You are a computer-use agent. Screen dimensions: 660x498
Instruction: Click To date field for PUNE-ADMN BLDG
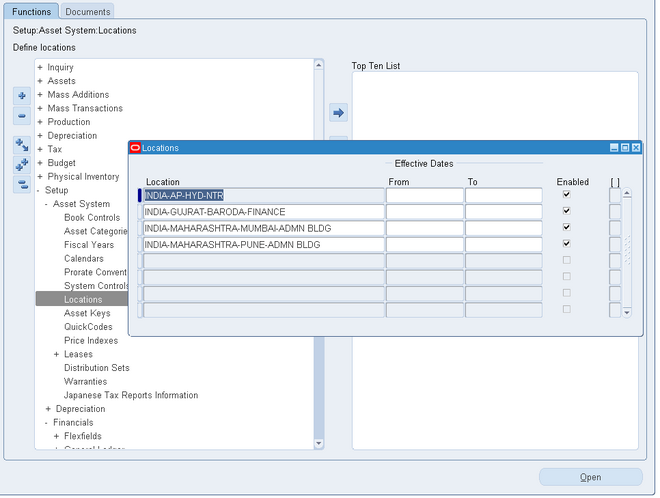coord(504,245)
